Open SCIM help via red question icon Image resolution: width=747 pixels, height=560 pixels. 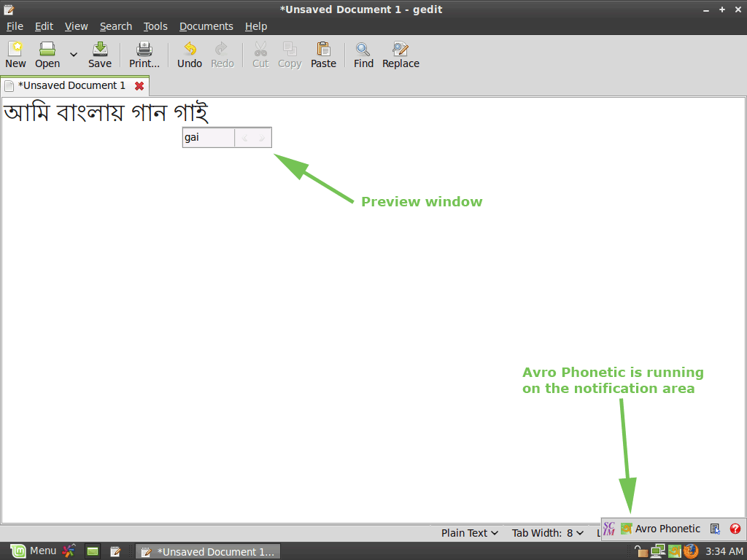[x=735, y=529]
